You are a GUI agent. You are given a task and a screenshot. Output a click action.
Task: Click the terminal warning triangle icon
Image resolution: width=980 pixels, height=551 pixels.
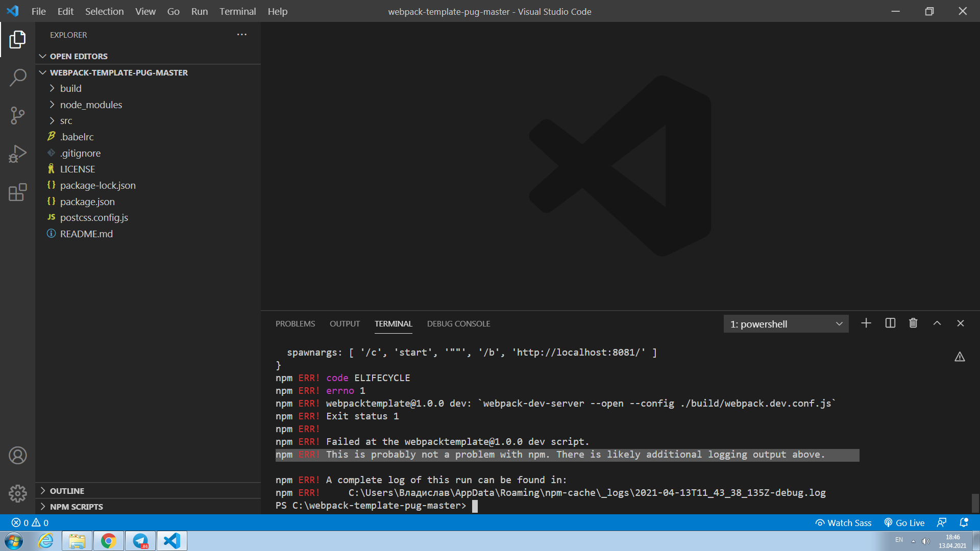[x=960, y=357]
